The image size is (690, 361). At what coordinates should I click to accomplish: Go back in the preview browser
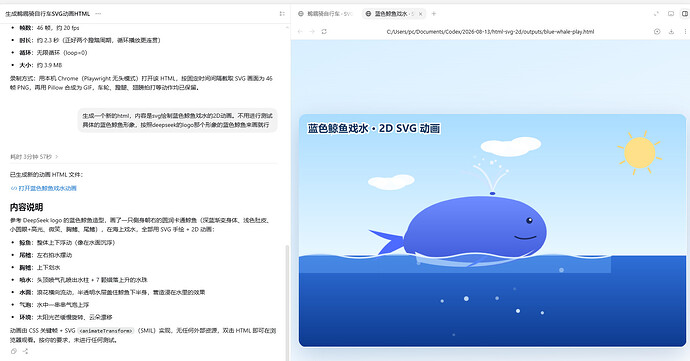point(300,32)
